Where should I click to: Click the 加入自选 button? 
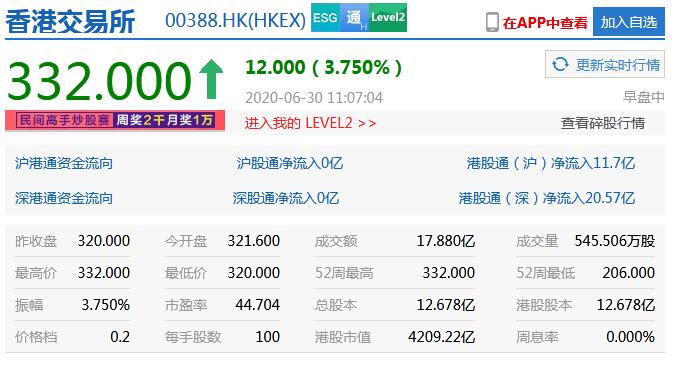[629, 22]
